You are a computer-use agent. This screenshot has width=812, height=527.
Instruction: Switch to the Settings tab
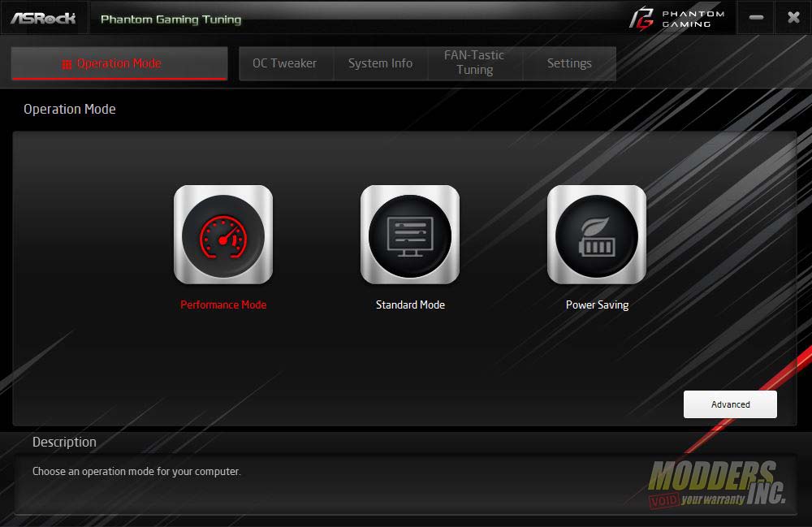[569, 63]
